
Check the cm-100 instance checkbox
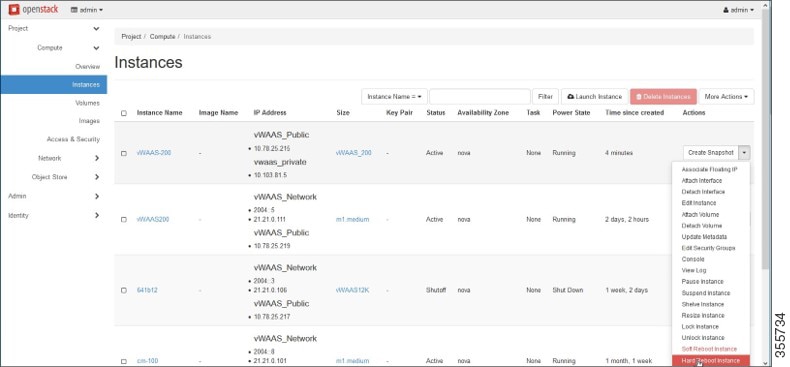point(124,361)
